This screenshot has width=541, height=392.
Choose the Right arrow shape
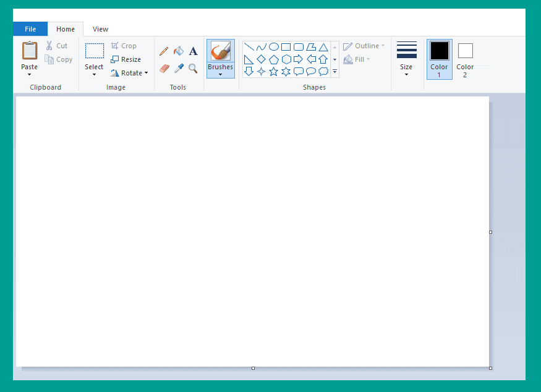click(x=299, y=59)
